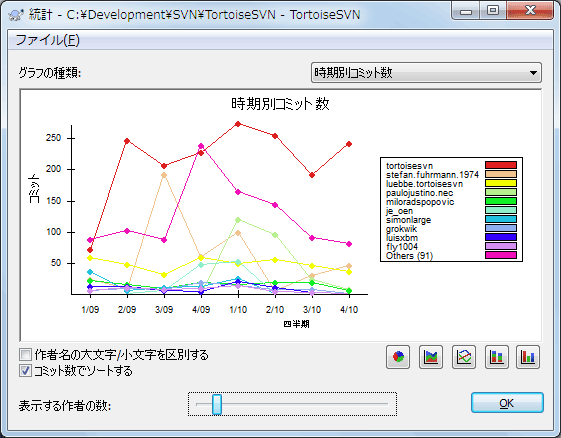561x438 pixels.
Task: Open the graph type dropdown list
Action: pos(426,73)
